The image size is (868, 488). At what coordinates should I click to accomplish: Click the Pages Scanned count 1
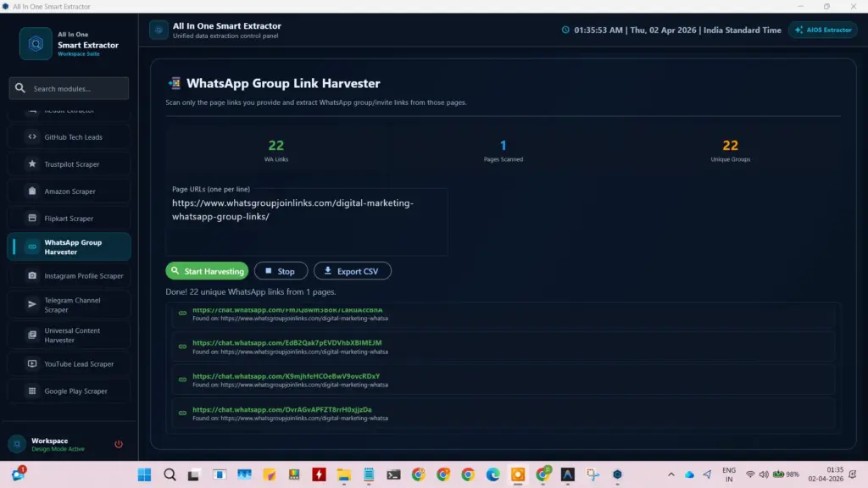[504, 146]
